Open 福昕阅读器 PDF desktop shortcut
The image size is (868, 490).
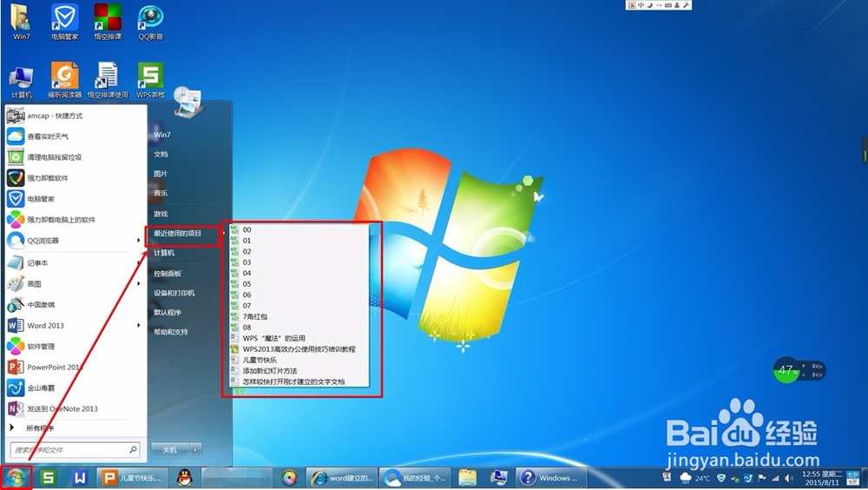click(x=65, y=81)
